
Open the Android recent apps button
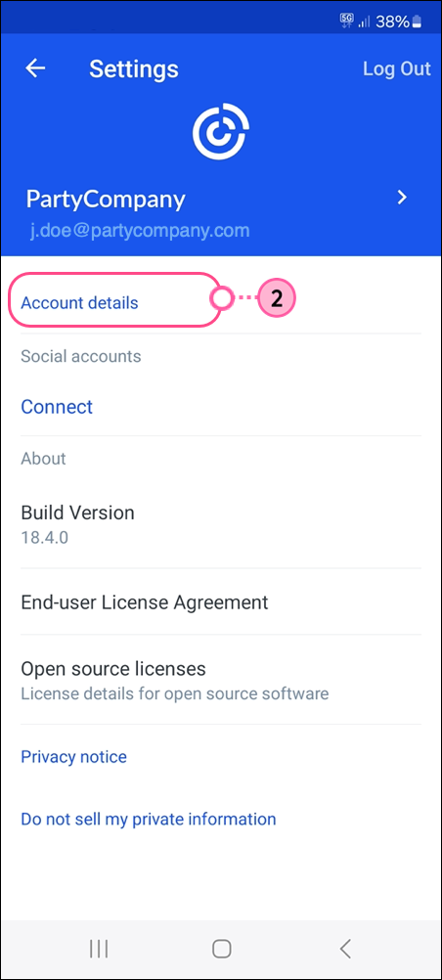coord(99,949)
